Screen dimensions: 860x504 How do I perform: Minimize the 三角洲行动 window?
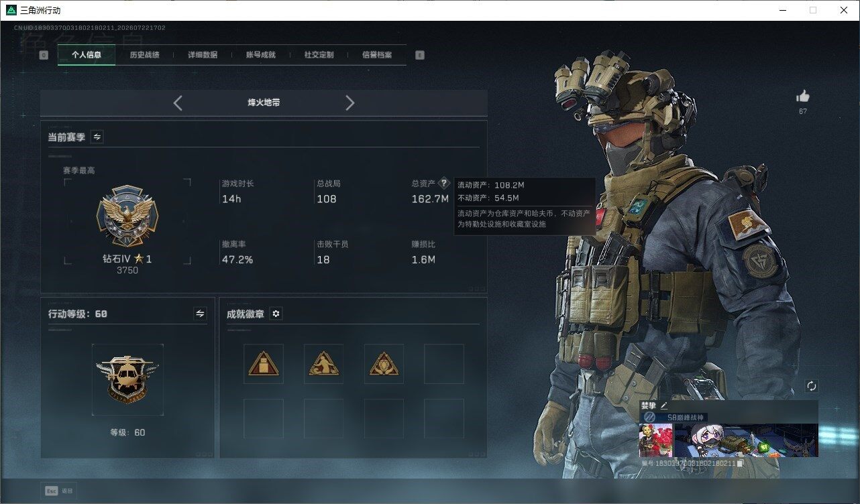pos(782,10)
